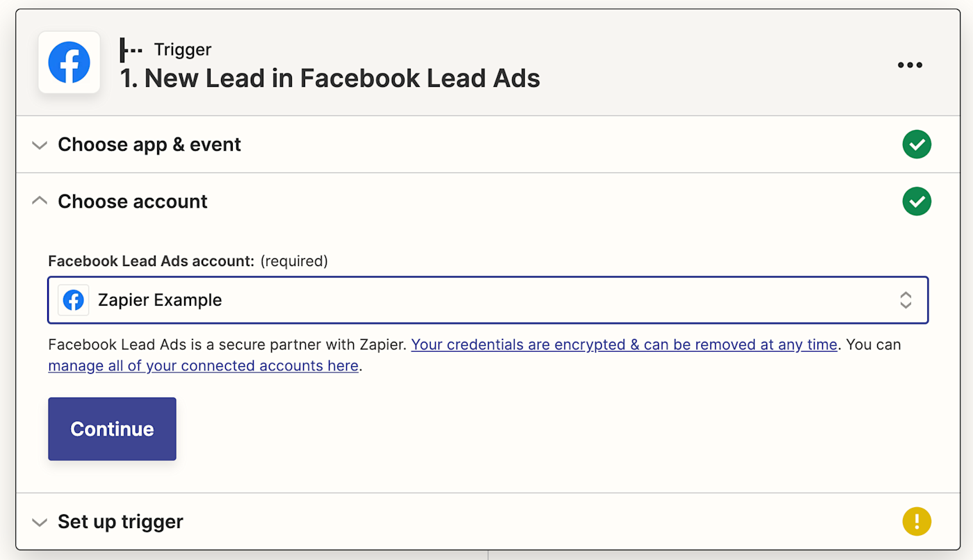Click small Facebook icon inside account field

tap(73, 300)
